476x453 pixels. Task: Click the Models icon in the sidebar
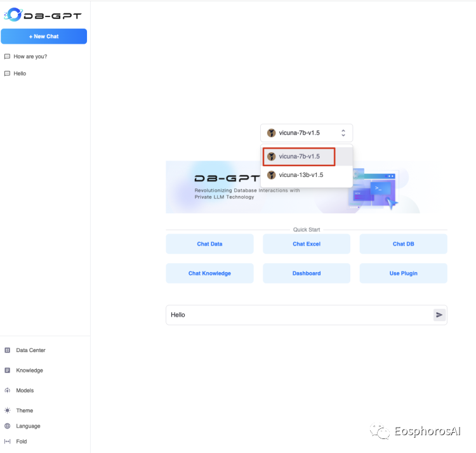[x=8, y=390]
